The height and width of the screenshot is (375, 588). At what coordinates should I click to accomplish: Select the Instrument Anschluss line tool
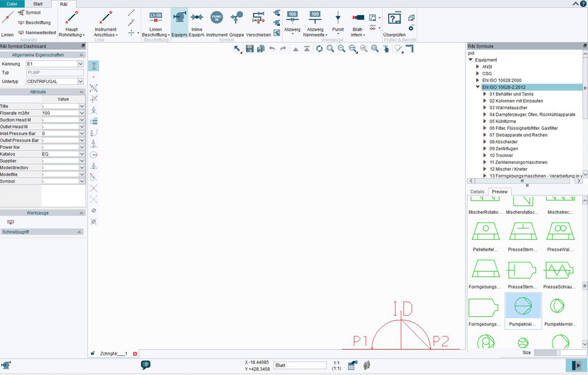point(105,24)
